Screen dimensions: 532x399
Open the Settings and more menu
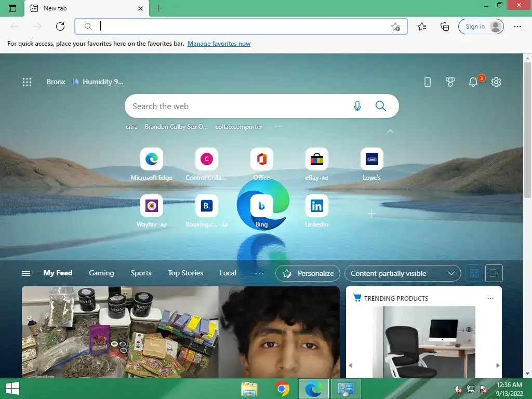[x=517, y=26]
